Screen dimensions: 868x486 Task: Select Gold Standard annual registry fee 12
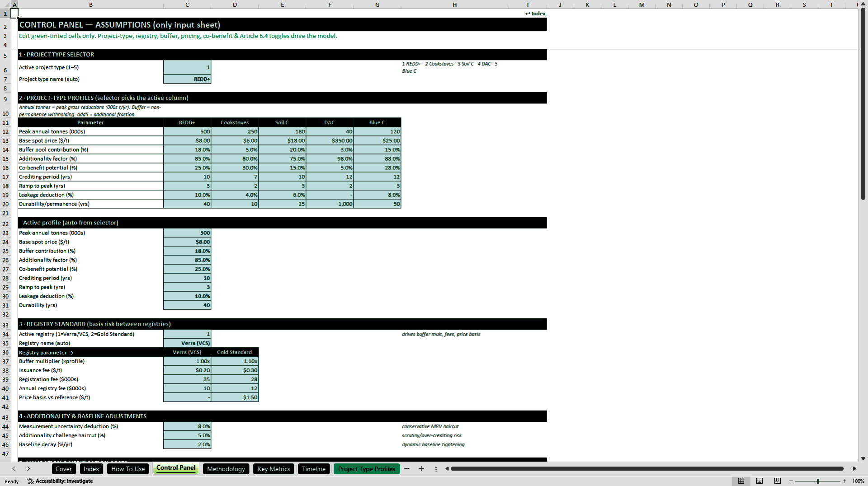coord(235,388)
